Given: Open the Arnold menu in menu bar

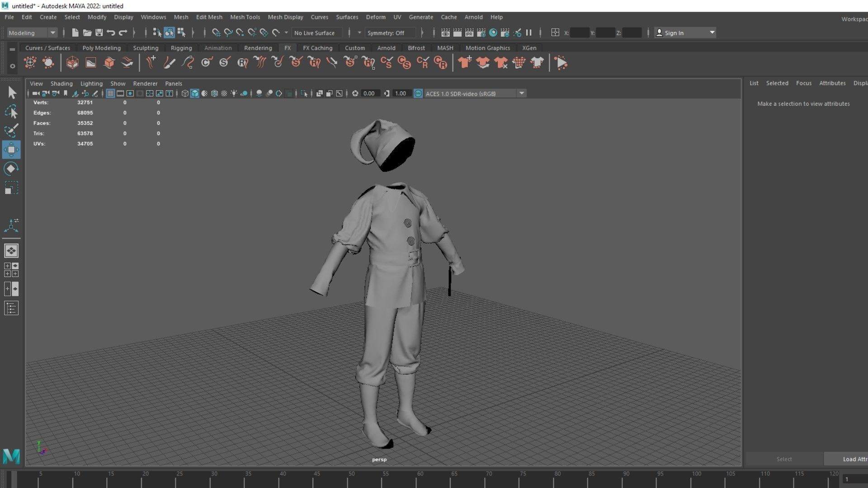Looking at the screenshot, I should (x=473, y=17).
